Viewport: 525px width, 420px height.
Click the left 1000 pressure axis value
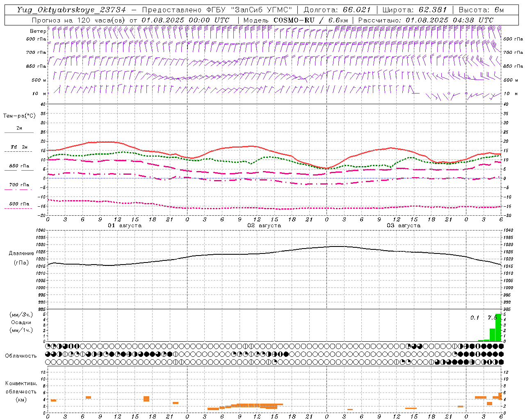tap(41, 288)
